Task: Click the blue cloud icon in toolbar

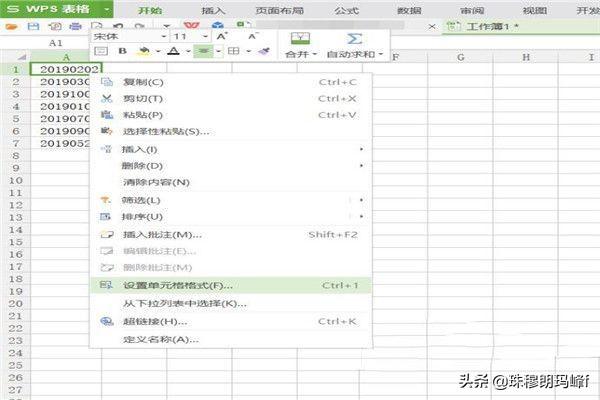Action: pos(217,26)
